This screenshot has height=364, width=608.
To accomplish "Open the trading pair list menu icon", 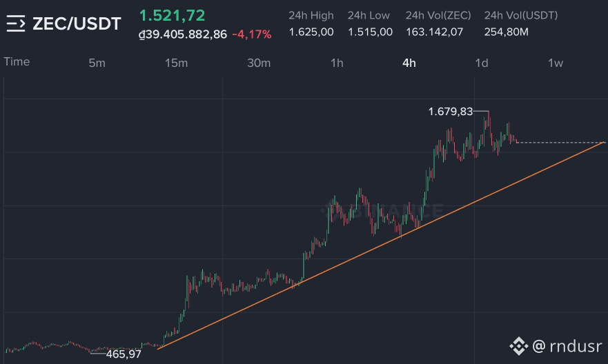I will point(16,23).
